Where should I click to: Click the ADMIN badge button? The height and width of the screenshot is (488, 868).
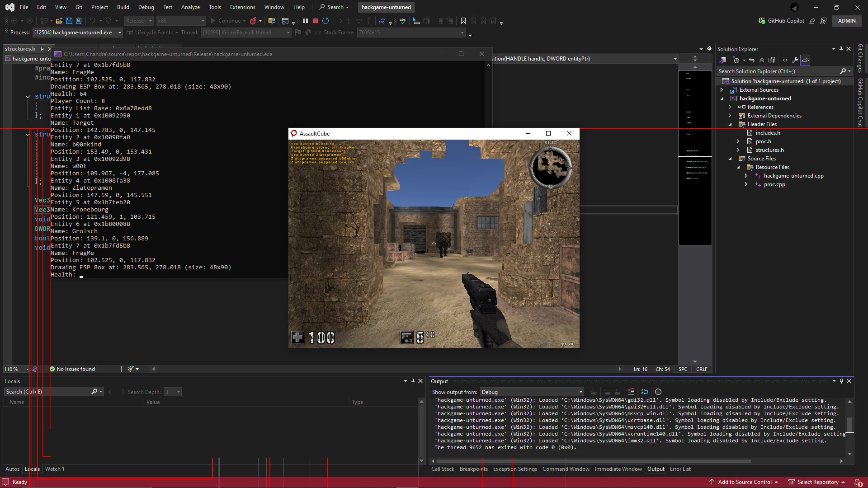click(847, 21)
